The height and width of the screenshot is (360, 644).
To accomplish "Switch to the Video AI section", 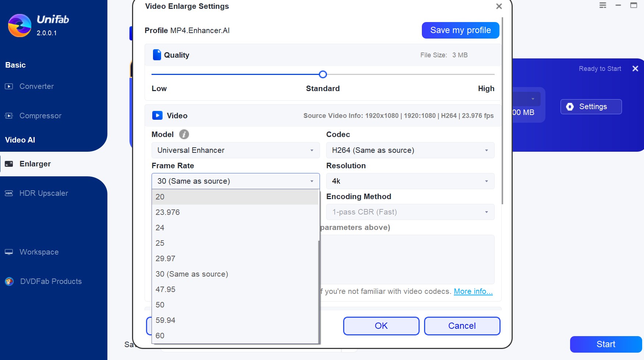I will [20, 140].
